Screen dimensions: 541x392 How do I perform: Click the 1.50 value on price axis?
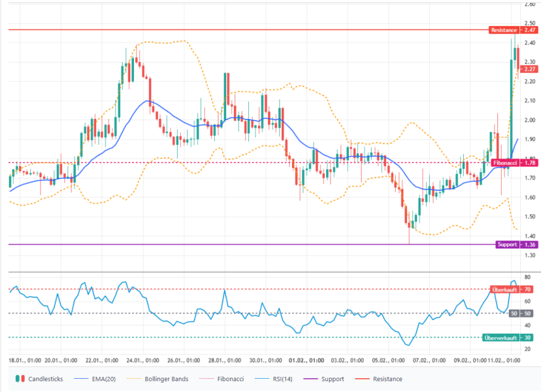pos(529,217)
